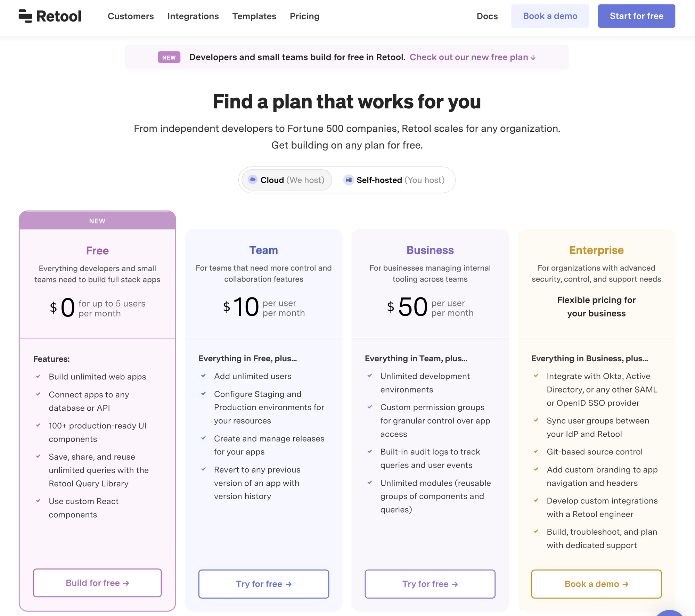Screen dimensions: 695x616
Task: Click Build for free on Free plan
Action: 97,583
